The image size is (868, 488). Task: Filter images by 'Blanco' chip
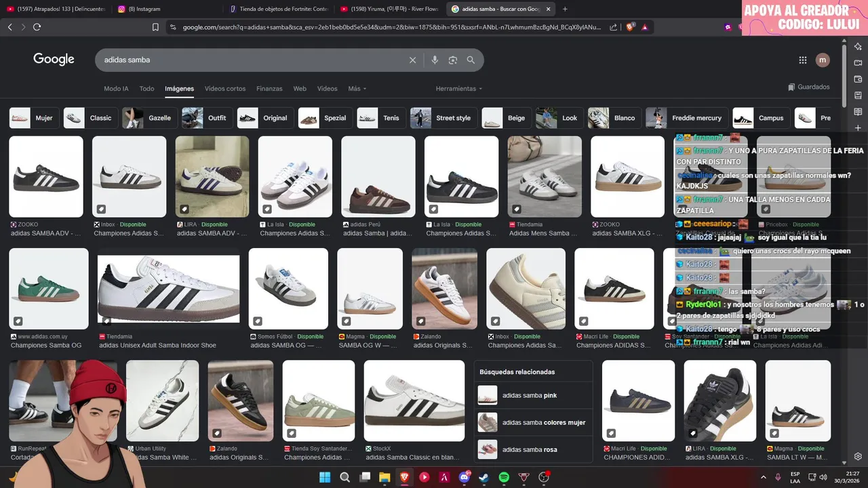click(614, 118)
